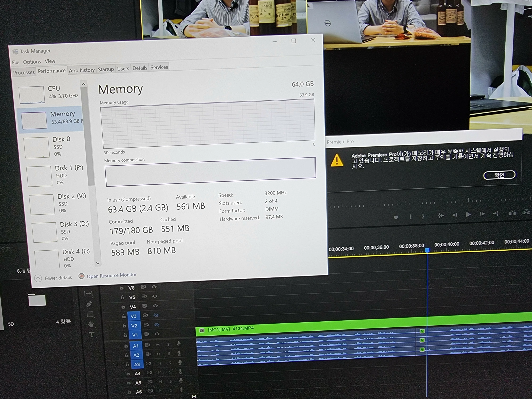Select the Pen tool in Premiere
532x399 pixels.
[x=89, y=304]
